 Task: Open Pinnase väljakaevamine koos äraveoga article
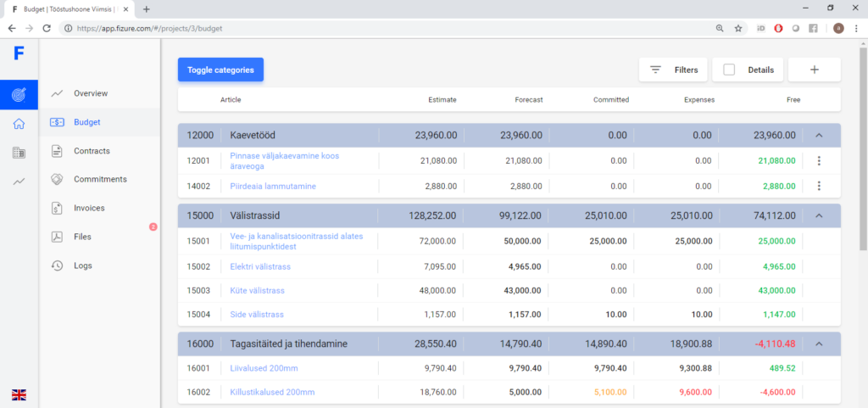(285, 161)
